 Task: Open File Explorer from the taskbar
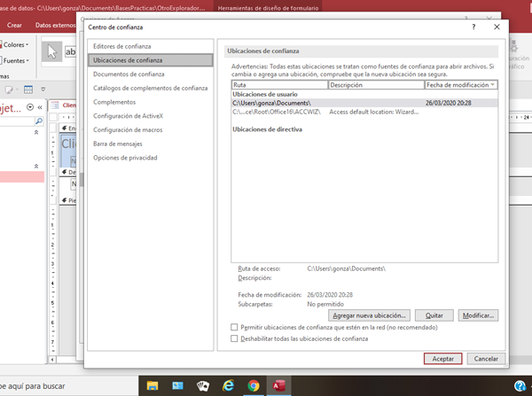[153, 385]
